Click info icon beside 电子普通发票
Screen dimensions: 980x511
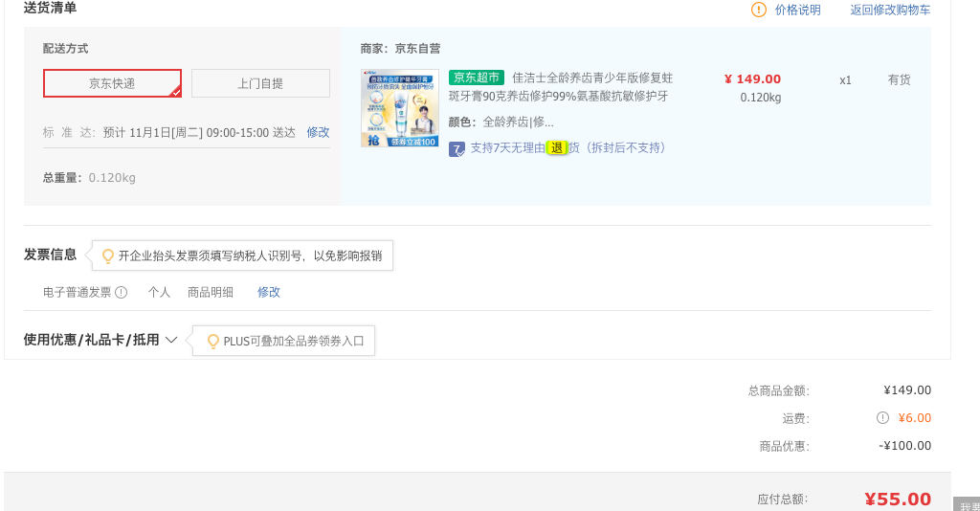(122, 293)
